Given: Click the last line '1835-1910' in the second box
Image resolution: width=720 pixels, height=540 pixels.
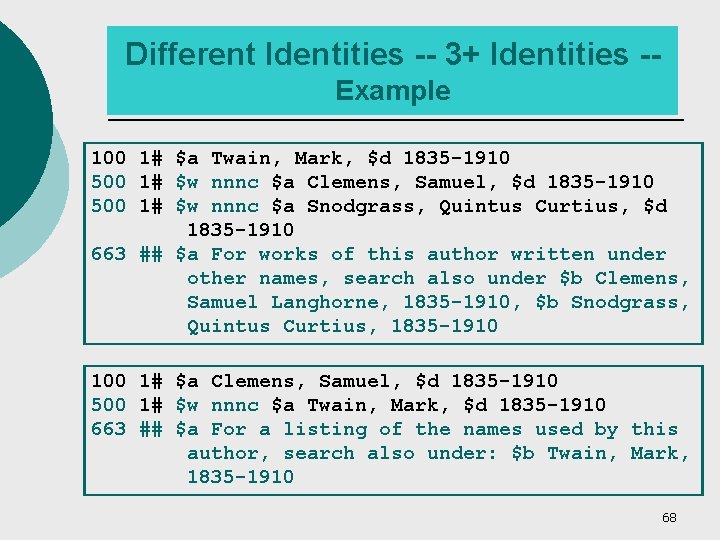Looking at the screenshot, I should (x=240, y=477).
